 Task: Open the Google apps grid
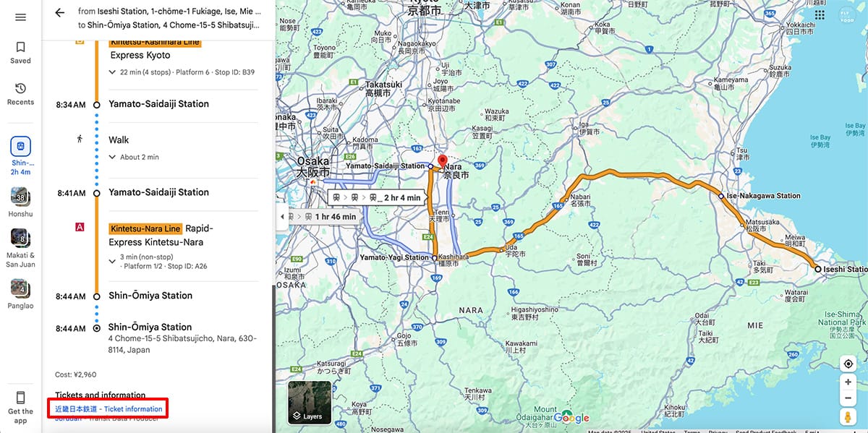point(820,14)
